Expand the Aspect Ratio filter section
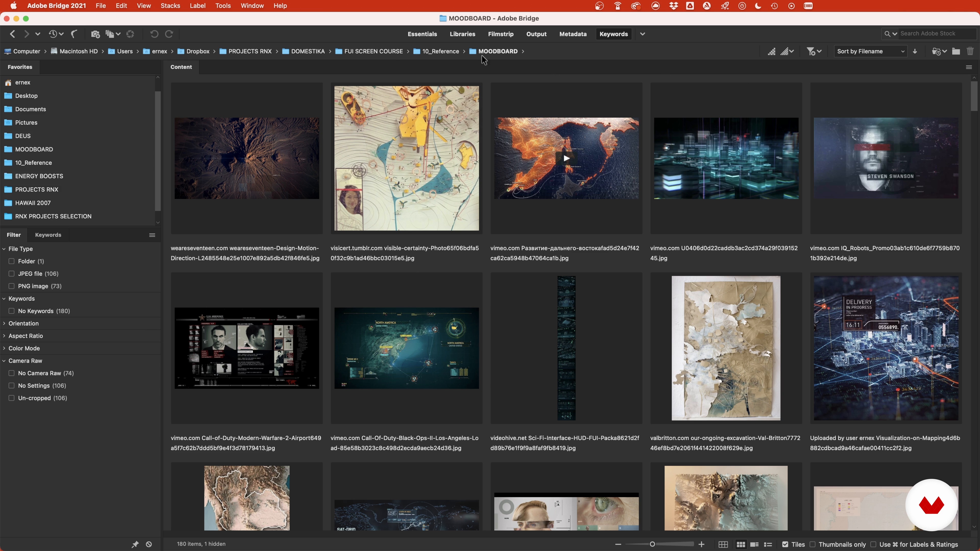980x551 pixels. pos(4,336)
